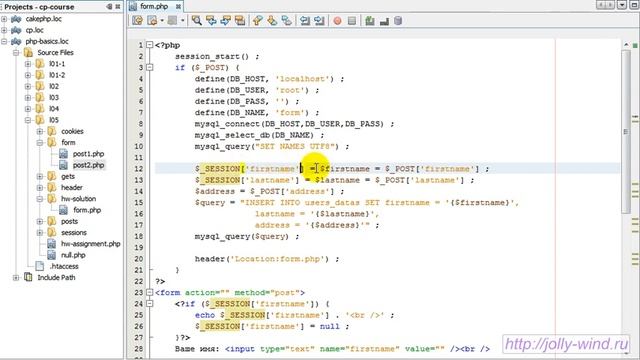The height and width of the screenshot is (360, 640).
Task: Open the Forward history dropdown arrow
Action: (182, 20)
